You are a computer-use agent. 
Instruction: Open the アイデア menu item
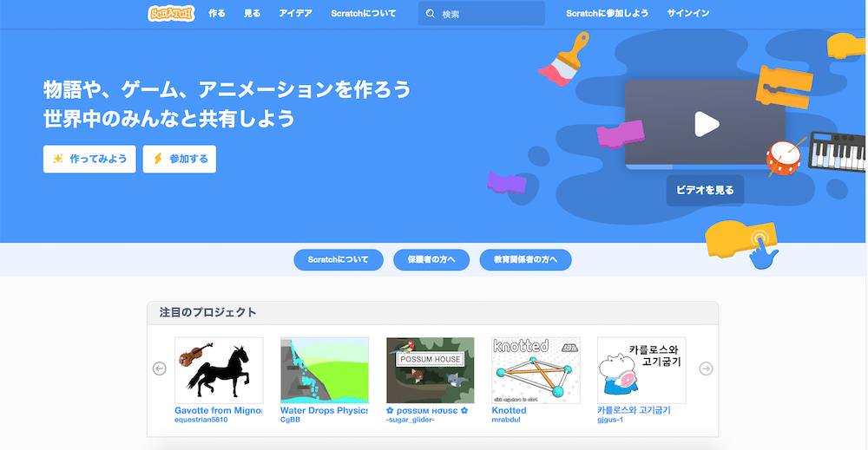296,13
